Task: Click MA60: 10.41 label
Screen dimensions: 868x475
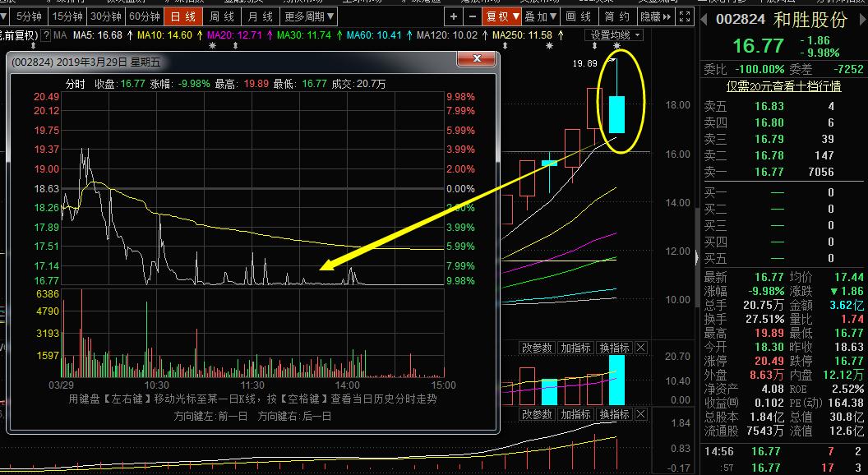Action: (x=374, y=35)
